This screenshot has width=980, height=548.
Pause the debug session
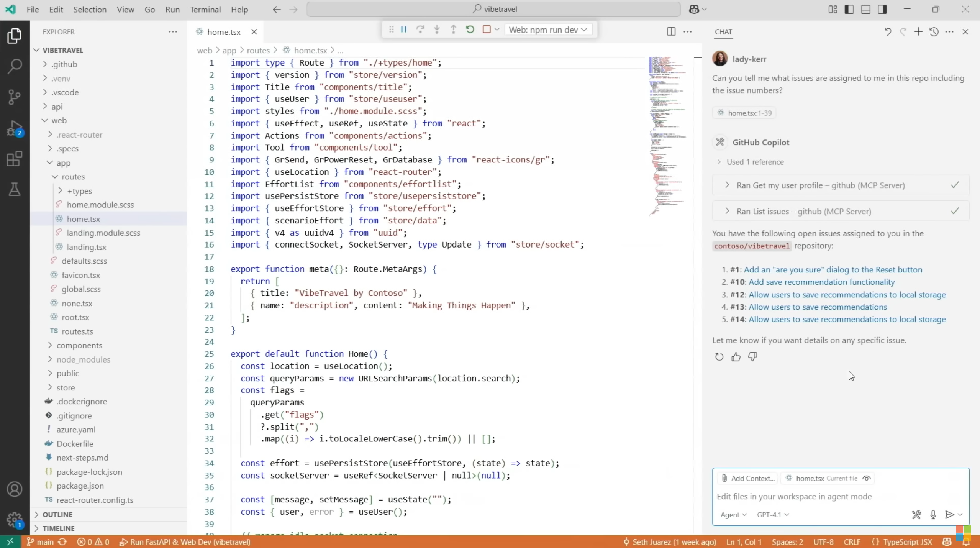(x=403, y=30)
